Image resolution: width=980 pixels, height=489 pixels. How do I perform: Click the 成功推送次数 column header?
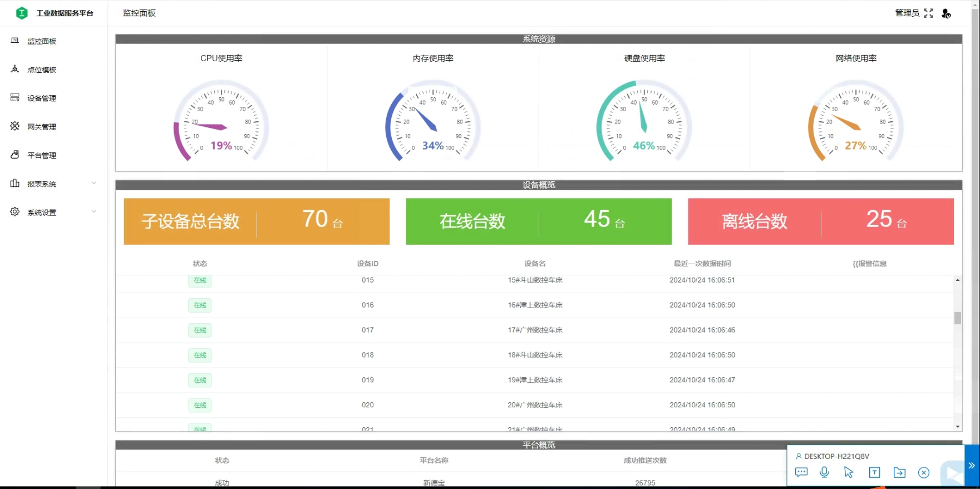645,460
